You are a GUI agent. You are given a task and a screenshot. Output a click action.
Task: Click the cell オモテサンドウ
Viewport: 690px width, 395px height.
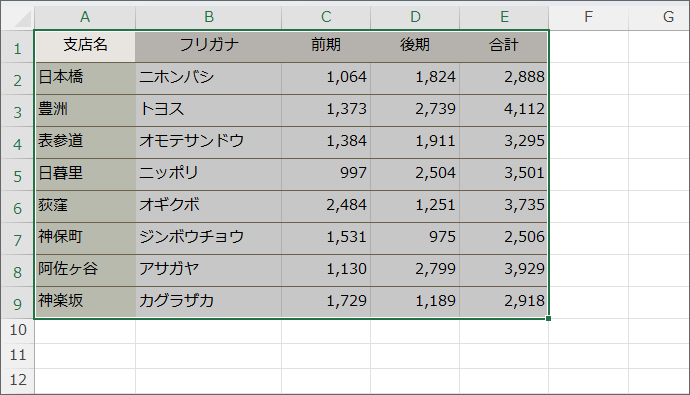(x=209, y=143)
